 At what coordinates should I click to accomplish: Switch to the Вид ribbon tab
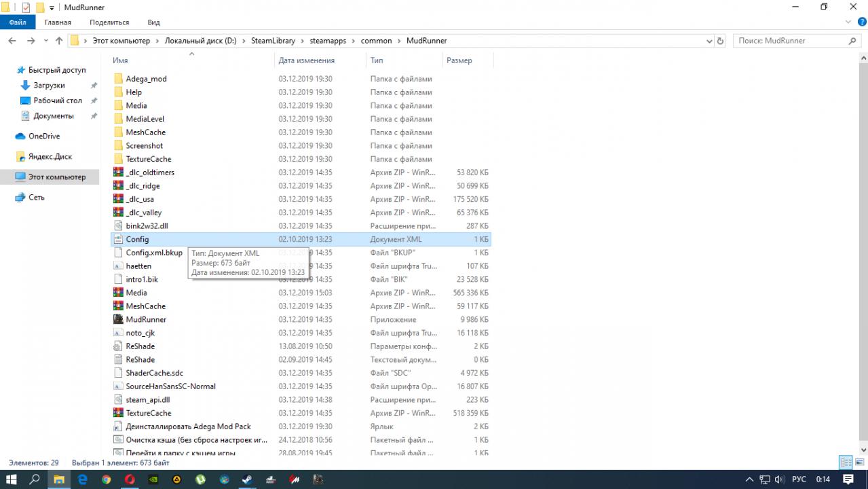[153, 22]
